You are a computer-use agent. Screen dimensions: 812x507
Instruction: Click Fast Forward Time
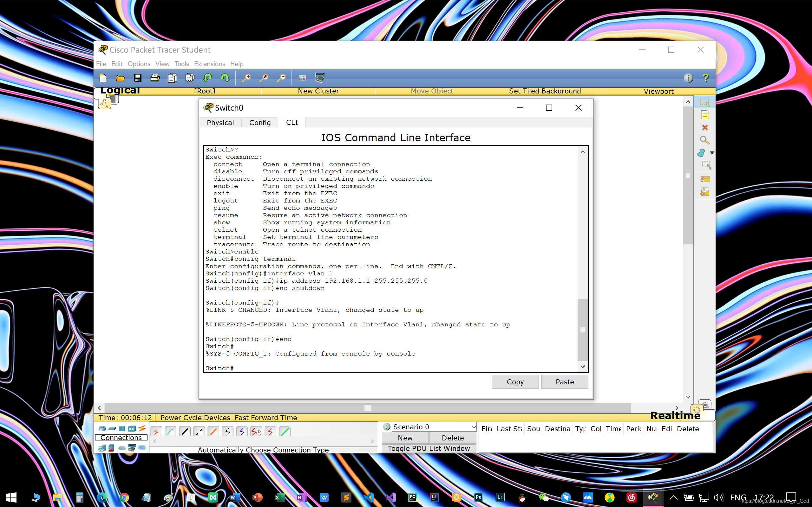point(266,418)
